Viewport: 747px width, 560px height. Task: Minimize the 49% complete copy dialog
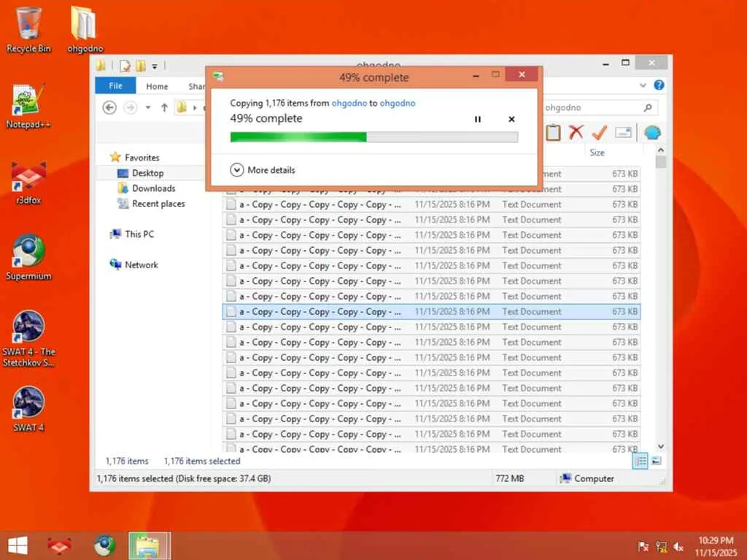(x=476, y=75)
